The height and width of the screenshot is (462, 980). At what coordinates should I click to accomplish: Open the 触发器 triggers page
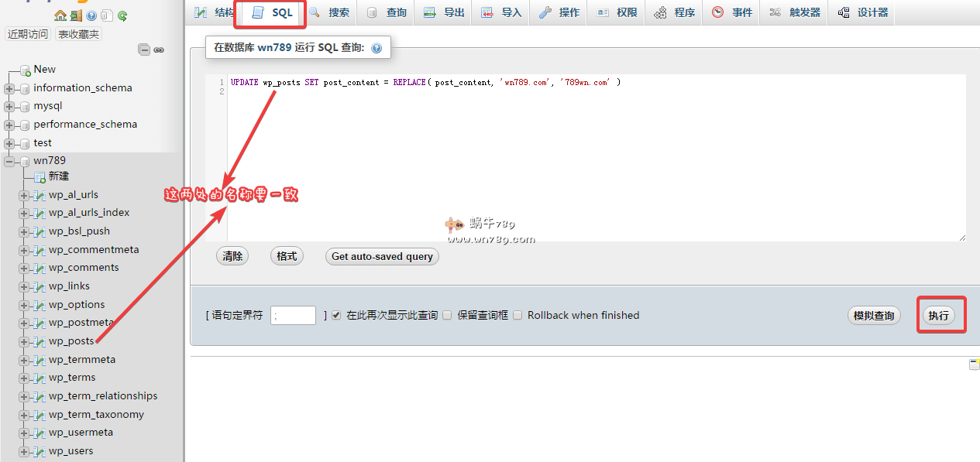[x=794, y=12]
